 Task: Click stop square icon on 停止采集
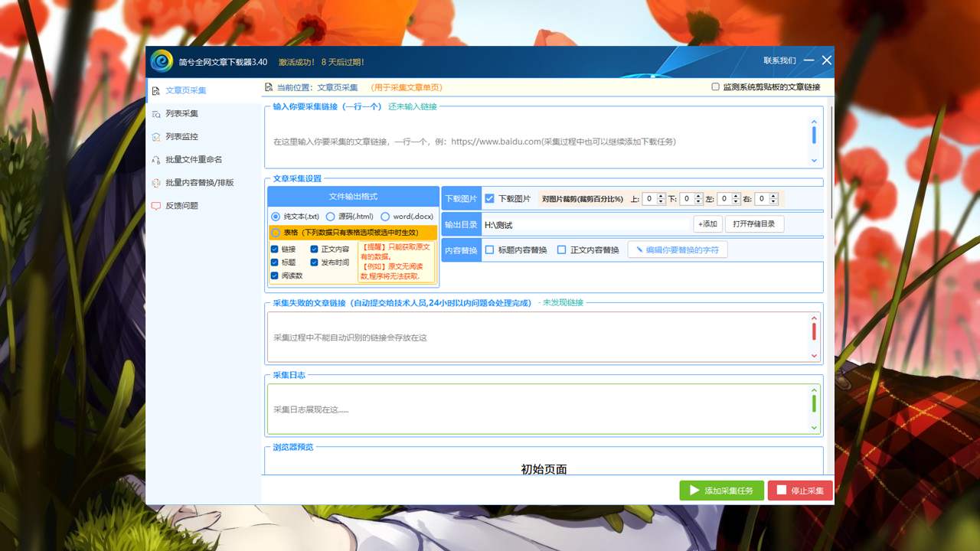point(781,491)
